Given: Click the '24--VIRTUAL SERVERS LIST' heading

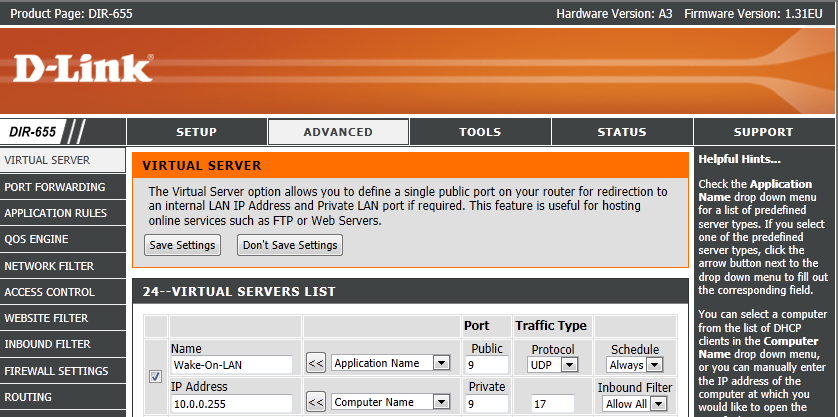Looking at the screenshot, I should [x=239, y=291].
